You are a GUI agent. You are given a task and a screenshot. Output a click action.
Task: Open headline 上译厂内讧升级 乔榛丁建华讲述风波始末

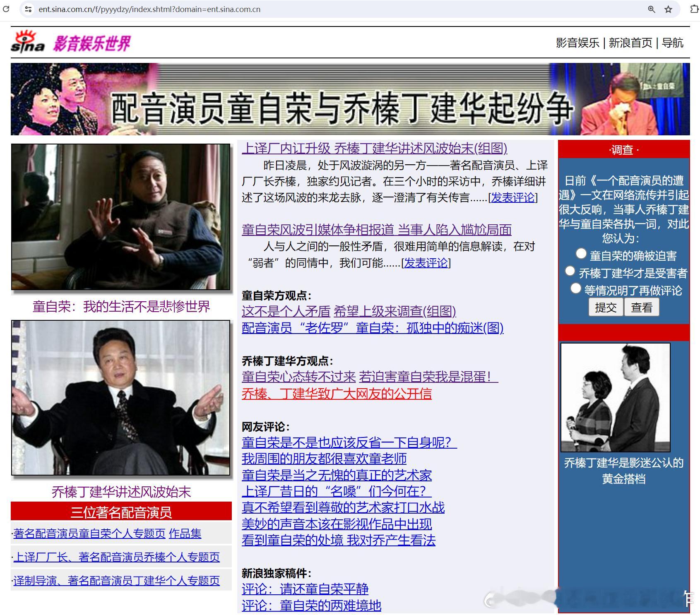click(375, 148)
